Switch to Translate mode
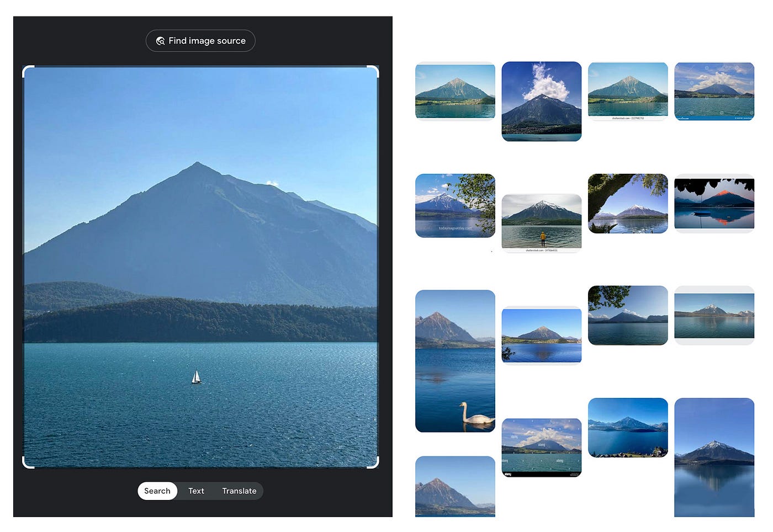Image resolution: width=773 pixels, height=532 pixels. [239, 491]
